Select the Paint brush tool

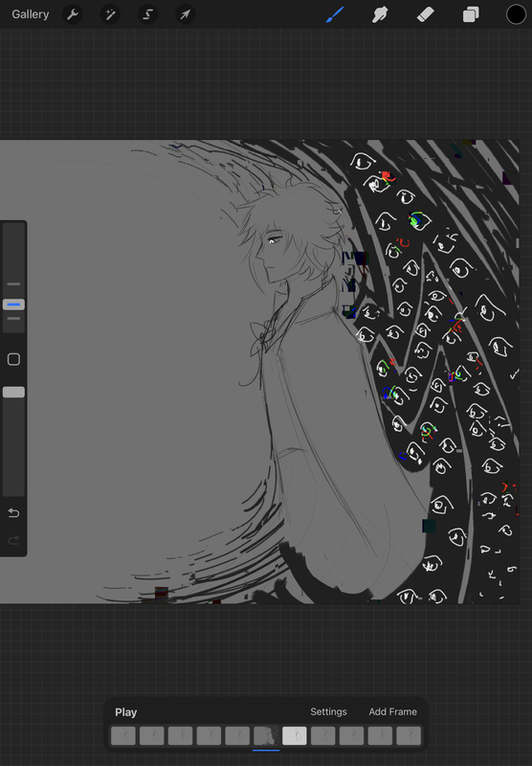(x=335, y=14)
